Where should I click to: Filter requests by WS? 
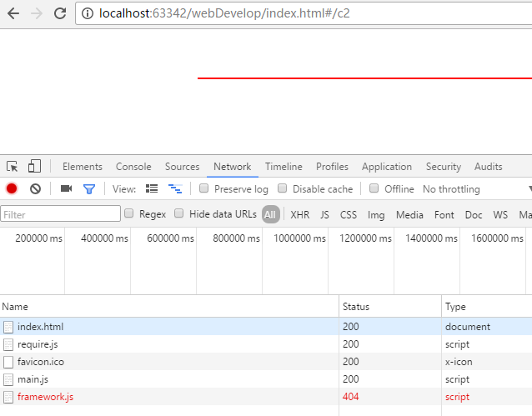pyautogui.click(x=500, y=215)
